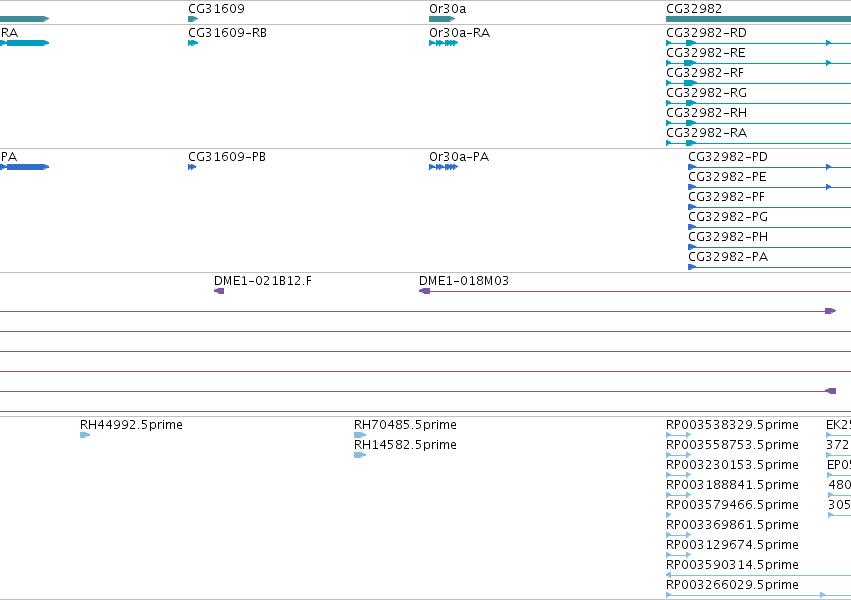Screen dimensions: 851x600
Task: Click the RH70485.5prime light-blue glyph
Action: pyautogui.click(x=360, y=435)
